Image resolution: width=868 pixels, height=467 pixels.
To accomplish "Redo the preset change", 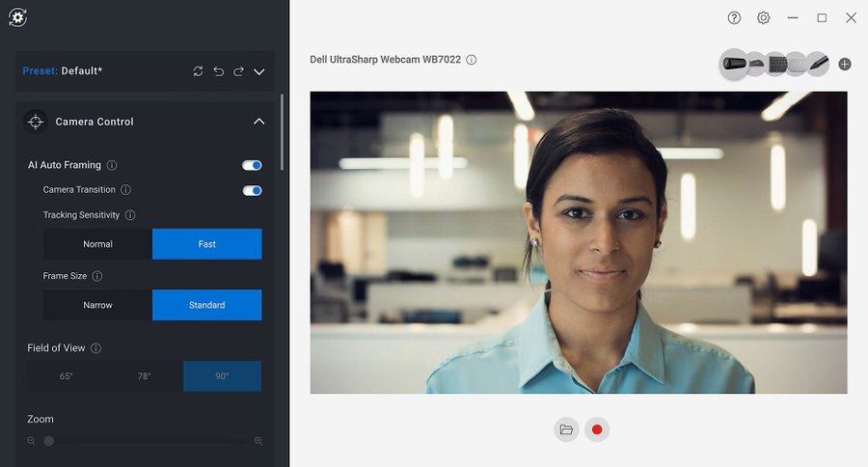I will click(x=238, y=71).
